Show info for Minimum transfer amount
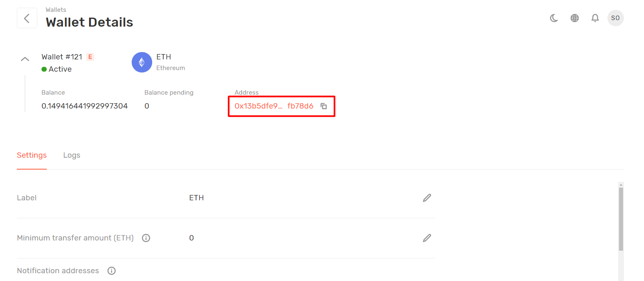The width and height of the screenshot is (644, 281). 146,238
